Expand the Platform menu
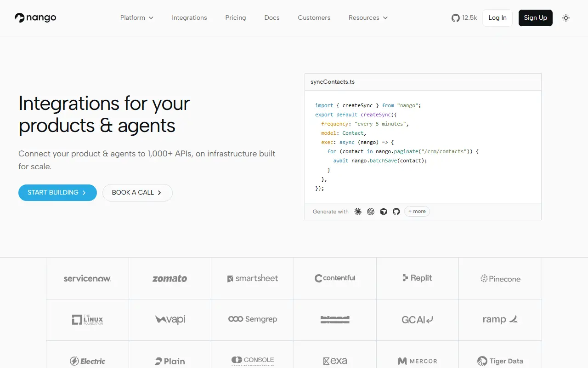Viewport: 588px width, 368px height. 137,18
